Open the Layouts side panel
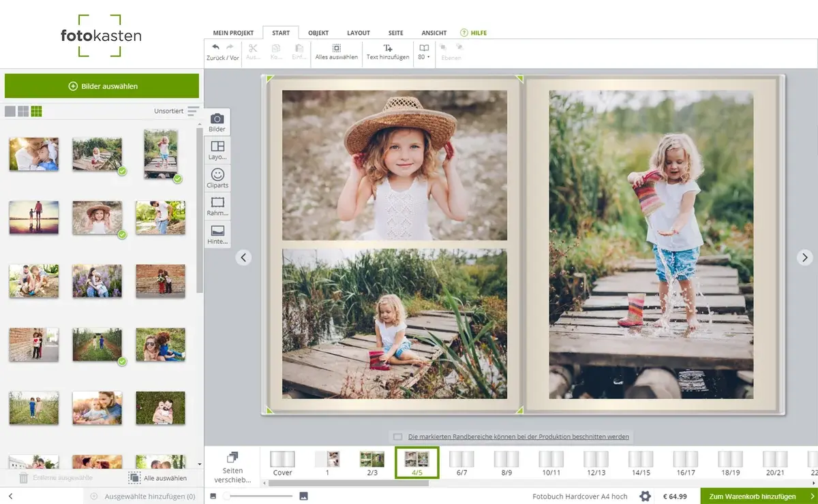The width and height of the screenshot is (818, 504). tap(217, 151)
